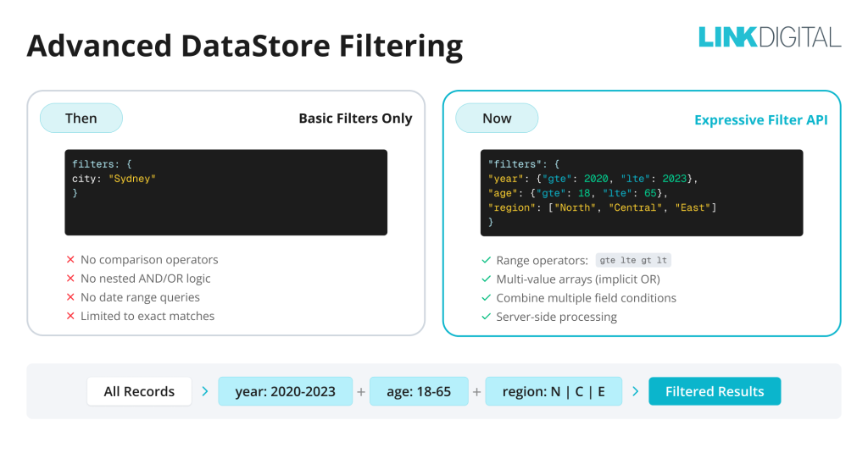868x453 pixels.
Task: Click the "Server-side processing" text
Action: [556, 317]
